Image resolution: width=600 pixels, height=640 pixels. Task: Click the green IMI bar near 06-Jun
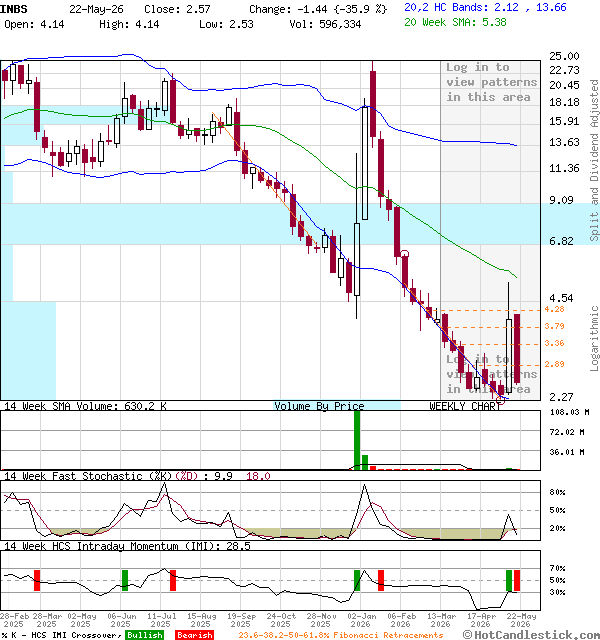coord(125,580)
